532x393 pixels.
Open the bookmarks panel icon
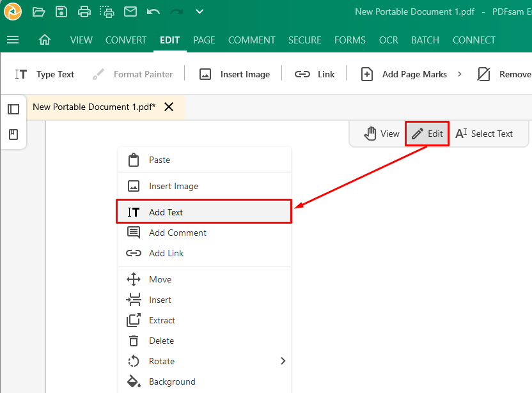tap(13, 135)
